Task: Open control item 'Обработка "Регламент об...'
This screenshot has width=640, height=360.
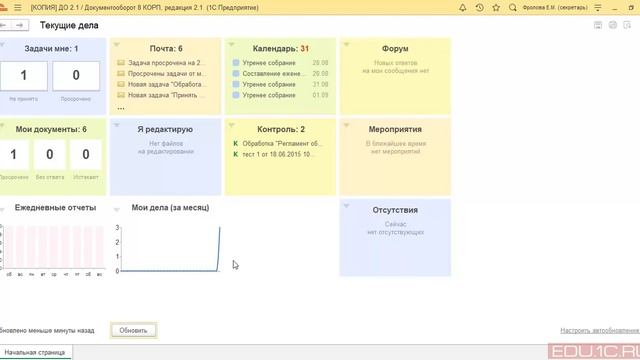Action: (282, 144)
